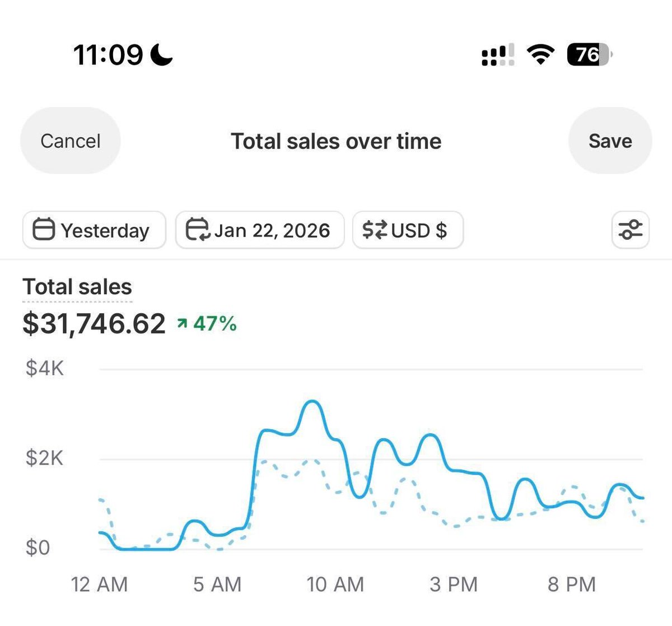Tap the cellular signal icon
672x626 pixels.
pyautogui.click(x=498, y=55)
